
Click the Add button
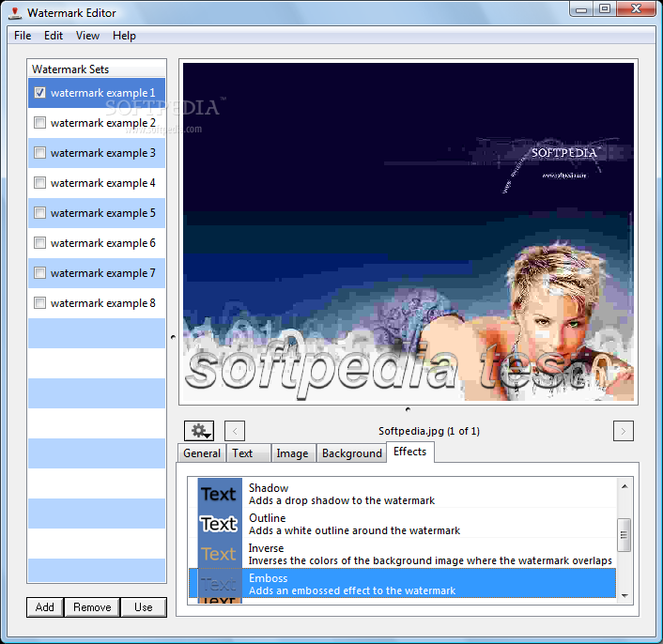point(45,607)
